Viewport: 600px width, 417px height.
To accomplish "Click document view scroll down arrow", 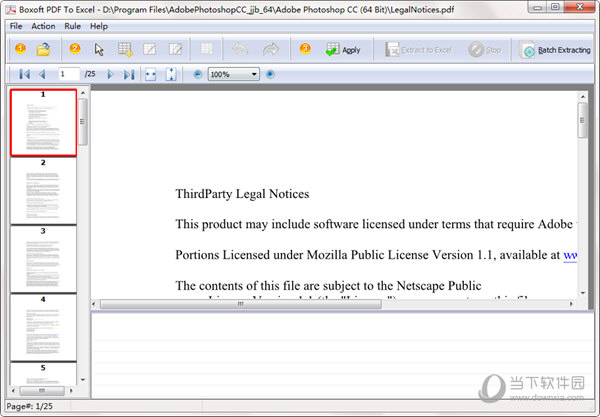I will pyautogui.click(x=582, y=293).
